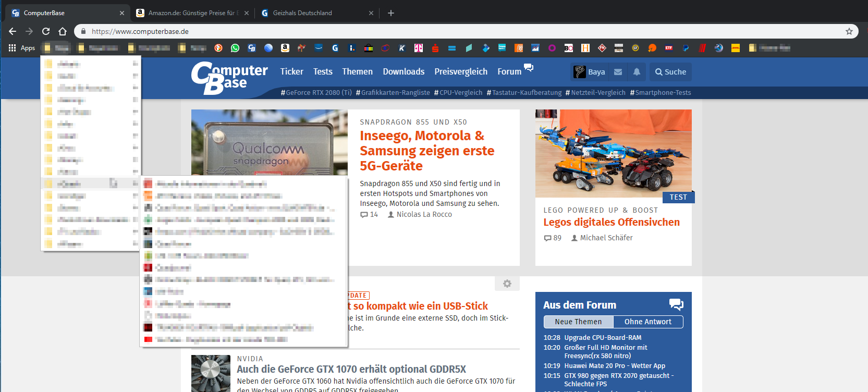Open forum chat bubbles in Aus dem Forum

click(x=676, y=304)
